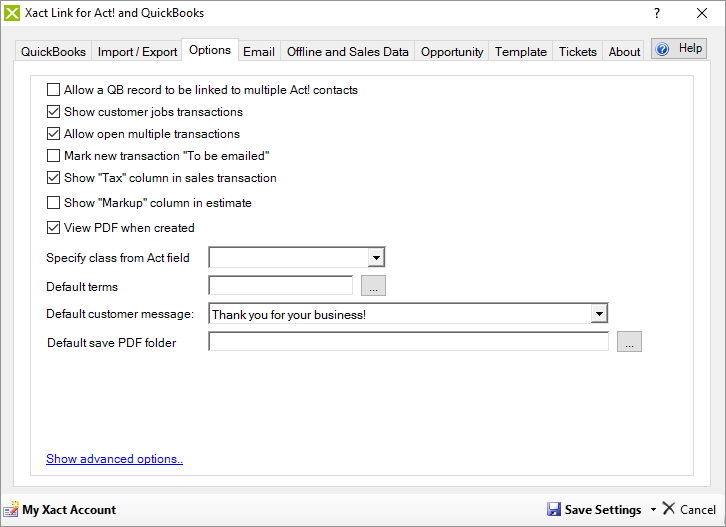
Task: Open the Offline and Sales Data tab
Action: click(x=347, y=51)
